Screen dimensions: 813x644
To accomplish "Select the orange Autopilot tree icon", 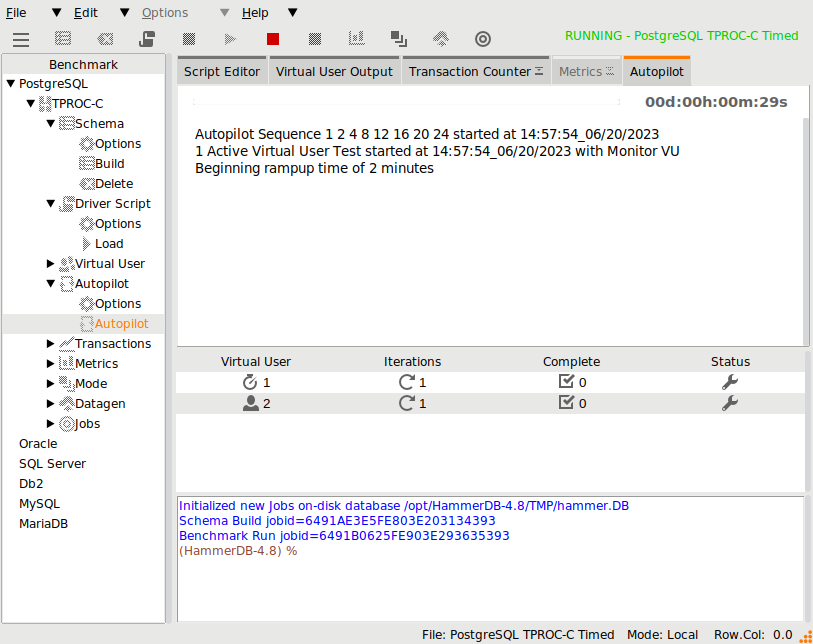I will click(87, 324).
